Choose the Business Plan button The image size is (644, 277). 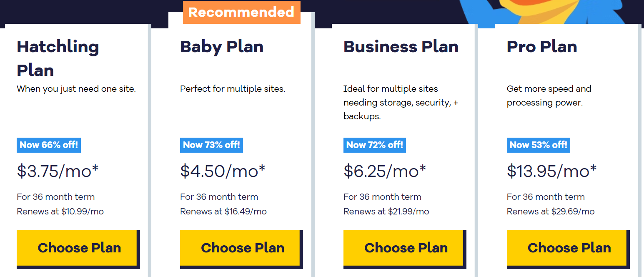click(404, 248)
